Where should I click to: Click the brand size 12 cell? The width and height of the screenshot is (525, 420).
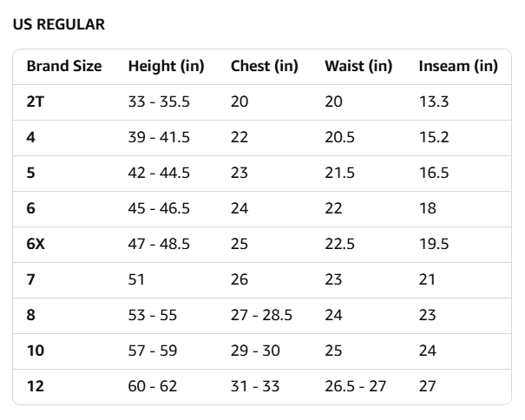point(36,386)
